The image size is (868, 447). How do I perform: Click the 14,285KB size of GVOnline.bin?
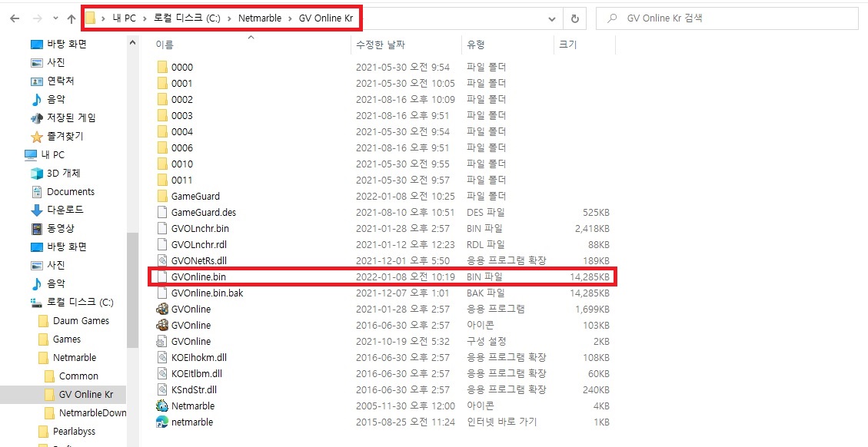tap(590, 276)
